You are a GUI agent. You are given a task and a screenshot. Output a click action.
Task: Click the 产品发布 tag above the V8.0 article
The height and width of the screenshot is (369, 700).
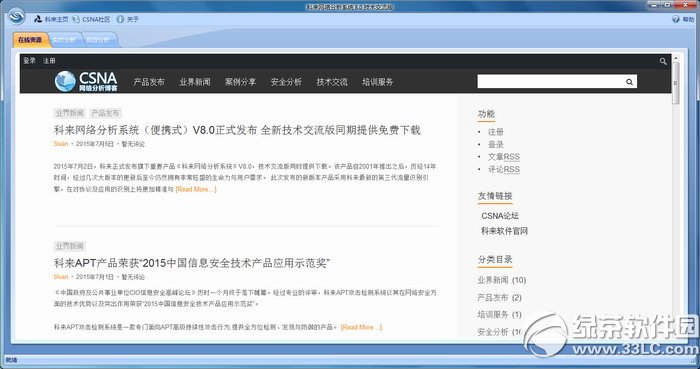coord(106,113)
